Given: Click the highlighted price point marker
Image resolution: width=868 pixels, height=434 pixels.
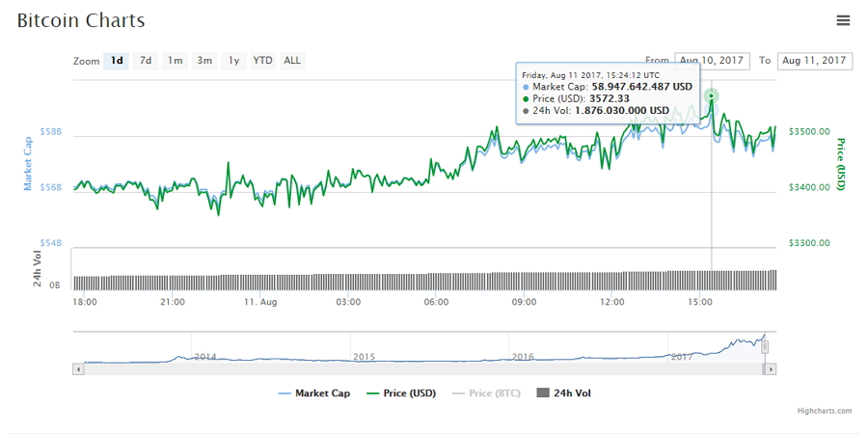Looking at the screenshot, I should pyautogui.click(x=712, y=96).
